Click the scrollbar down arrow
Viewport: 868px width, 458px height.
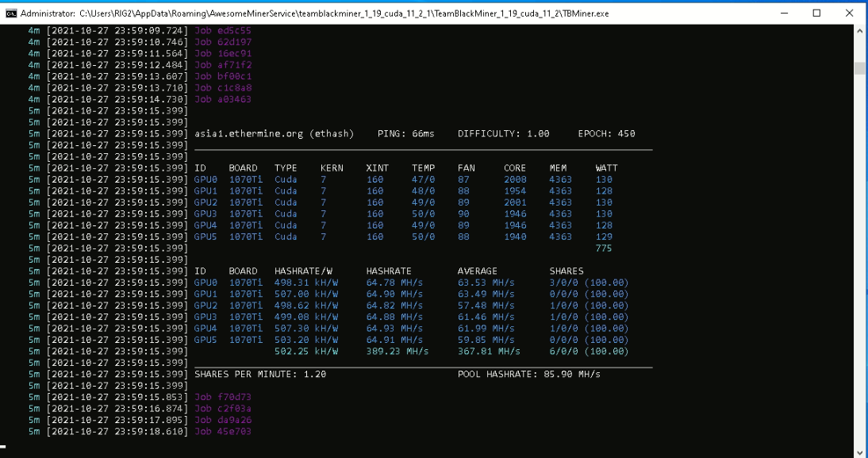click(860, 452)
